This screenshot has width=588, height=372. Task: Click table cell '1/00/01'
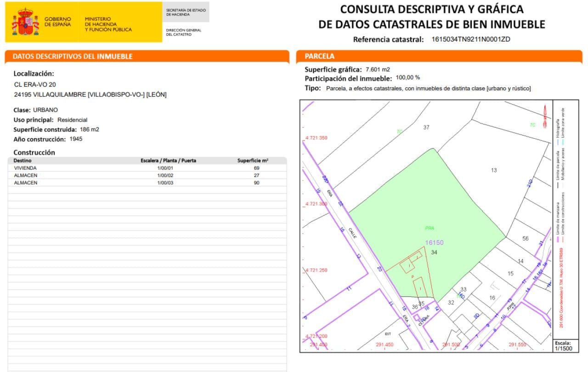click(x=165, y=168)
